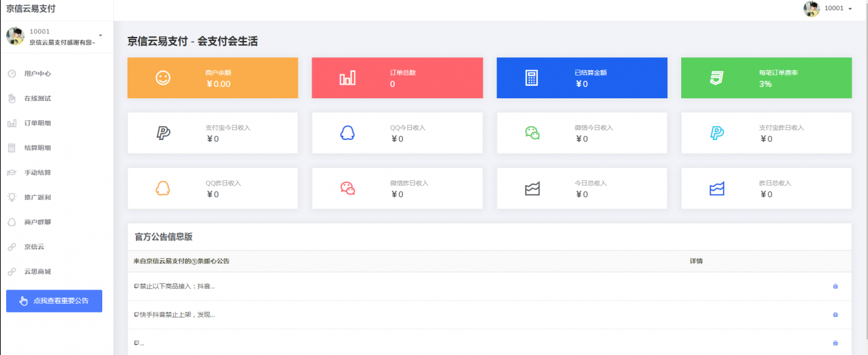
Task: Click the blue chart icon for yesterday's total income
Action: tap(717, 188)
